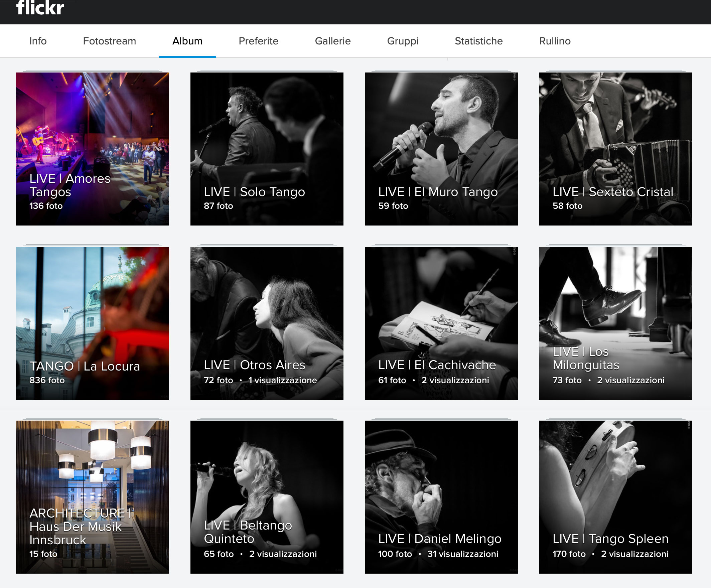Open the Info tab
The height and width of the screenshot is (588, 711).
[38, 41]
